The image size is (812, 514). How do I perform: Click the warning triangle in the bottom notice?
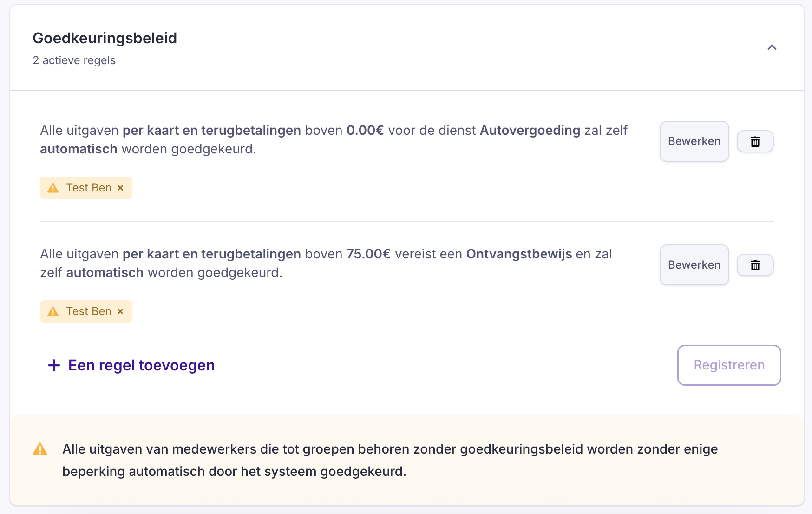tap(40, 449)
